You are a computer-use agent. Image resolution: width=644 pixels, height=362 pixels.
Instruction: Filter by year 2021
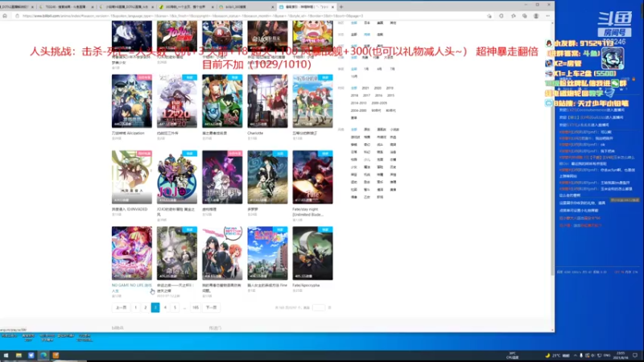[x=365, y=88]
